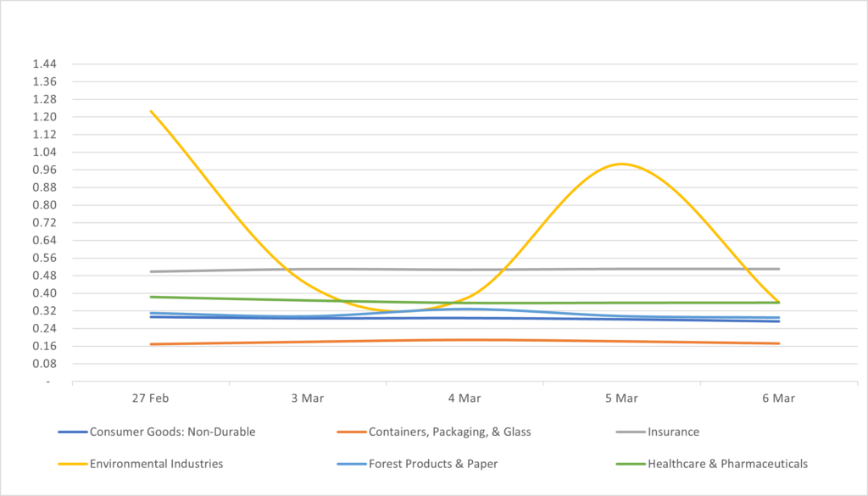Click the Insurance legend label
Image resolution: width=868 pixels, height=496 pixels.
pyautogui.click(x=673, y=432)
